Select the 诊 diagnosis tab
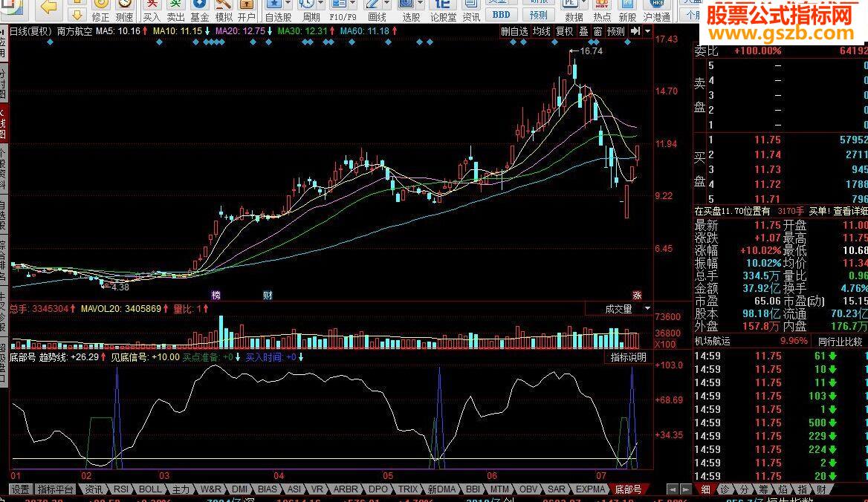This screenshot has height=502, width=868. point(725,489)
